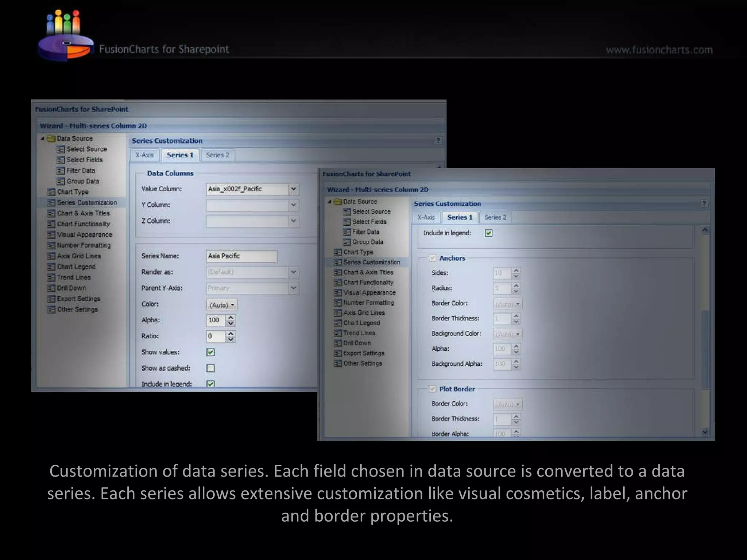The width and height of the screenshot is (747, 560).
Task: Click scroll-up arrow in right window scrollbar
Action: coord(705,230)
